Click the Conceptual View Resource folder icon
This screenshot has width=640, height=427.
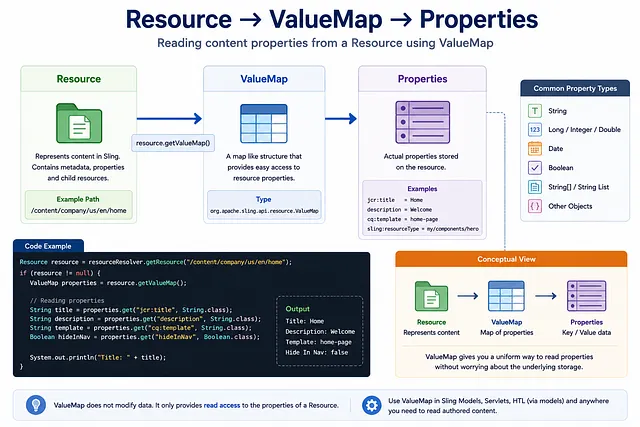[431, 296]
